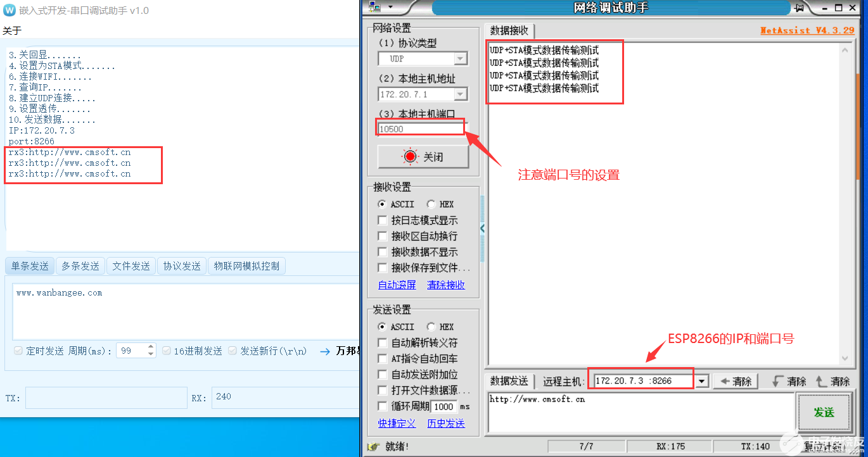Click the 快捷定义 link
The width and height of the screenshot is (868, 457).
coord(397,423)
